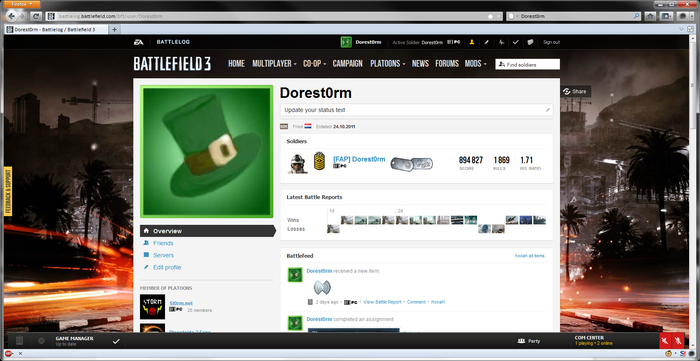Click the pencil edit icon in the Battlelog top bar
The width and height of the screenshot is (700, 361).
pyautogui.click(x=487, y=42)
